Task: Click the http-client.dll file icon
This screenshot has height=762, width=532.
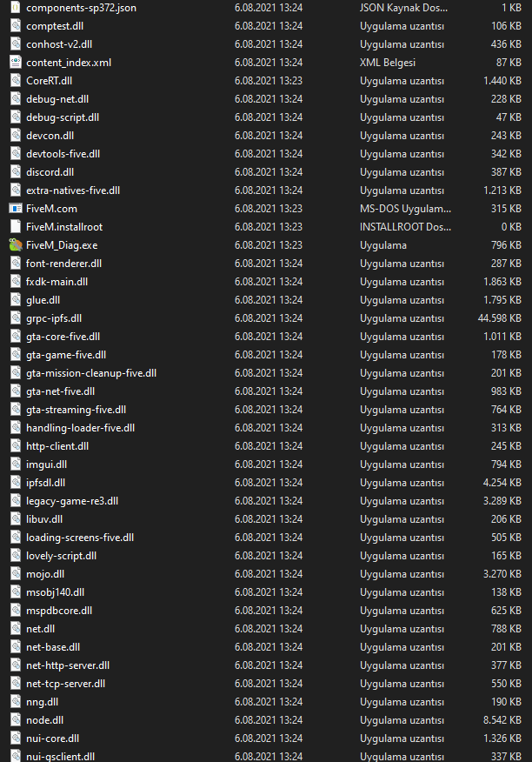Action: [16, 446]
